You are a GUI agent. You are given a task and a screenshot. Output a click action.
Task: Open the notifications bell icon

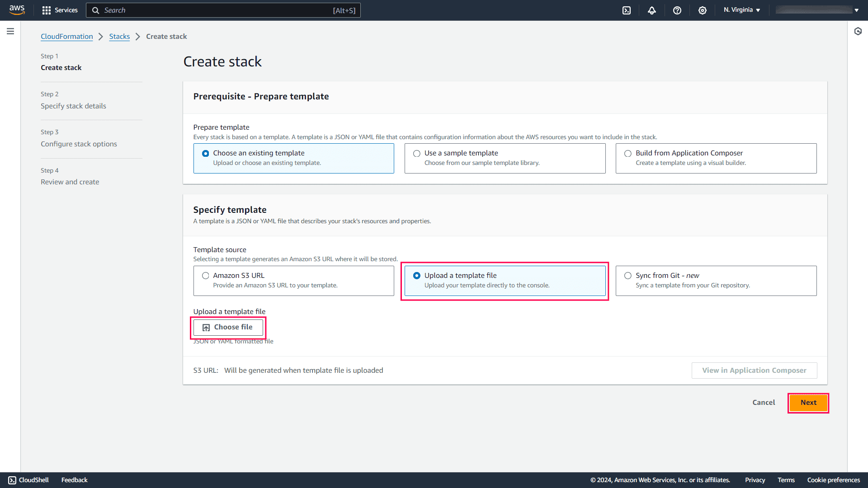tap(652, 10)
